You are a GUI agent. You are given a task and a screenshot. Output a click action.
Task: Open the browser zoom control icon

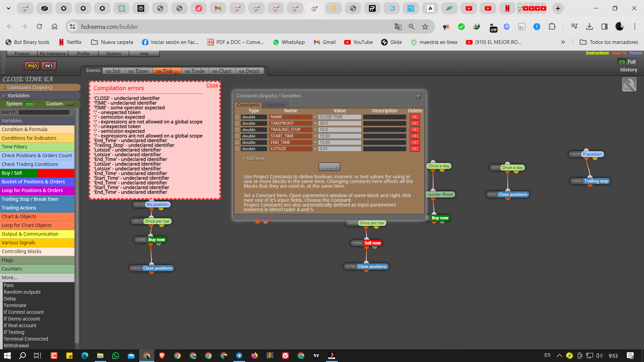[x=412, y=27]
